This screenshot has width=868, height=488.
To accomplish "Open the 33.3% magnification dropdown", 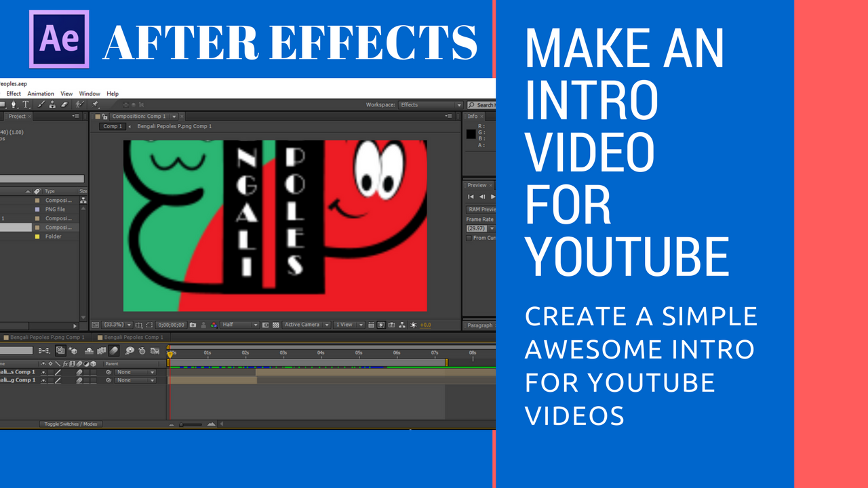I will pyautogui.click(x=117, y=325).
